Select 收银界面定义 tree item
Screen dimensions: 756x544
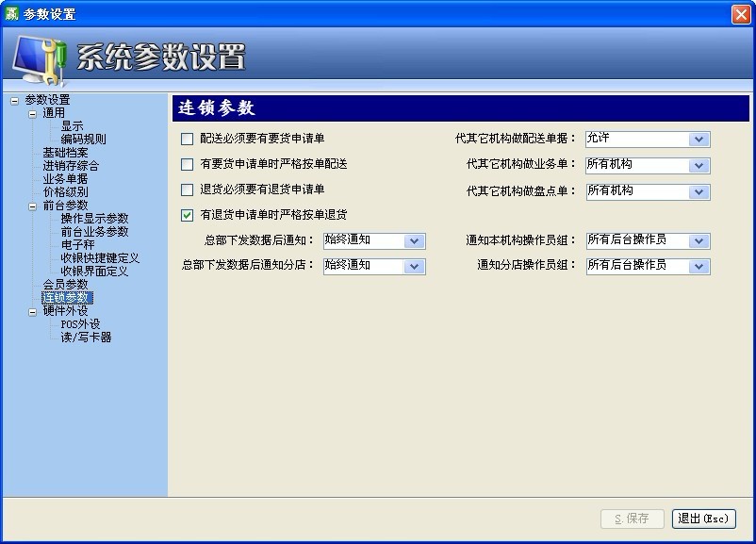pyautogui.click(x=94, y=271)
